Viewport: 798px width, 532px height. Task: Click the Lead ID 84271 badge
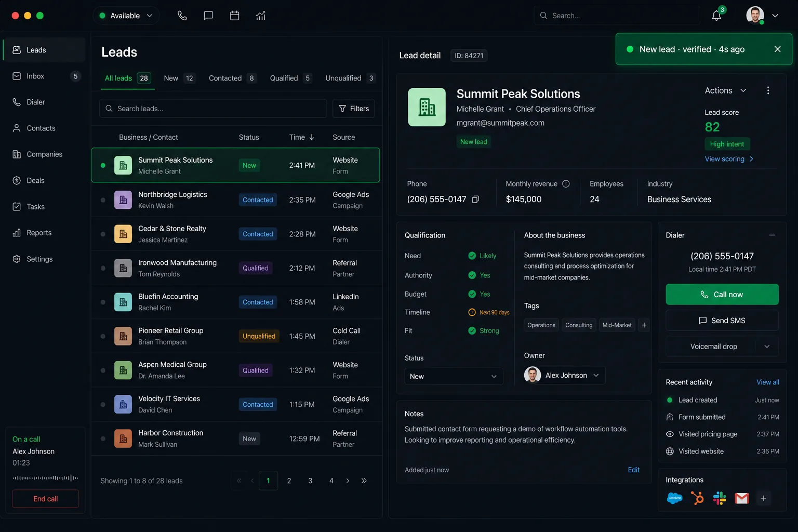[469, 56]
